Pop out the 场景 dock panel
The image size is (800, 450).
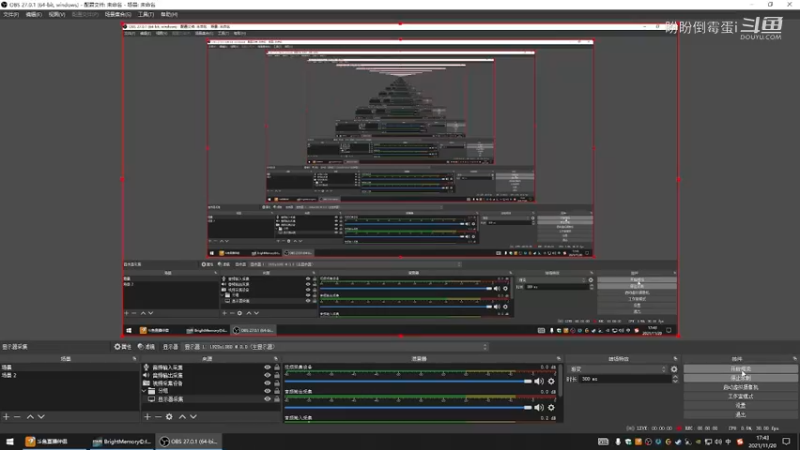pos(135,359)
